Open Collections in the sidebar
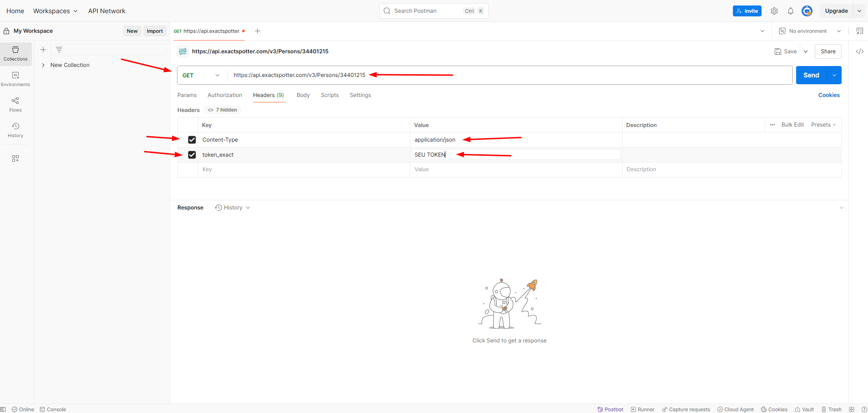This screenshot has width=868, height=413. 15,54
